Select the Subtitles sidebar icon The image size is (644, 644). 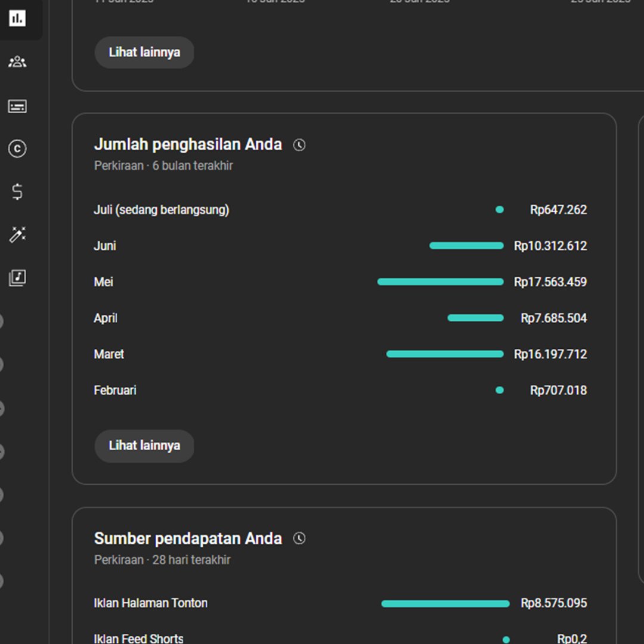tap(17, 106)
